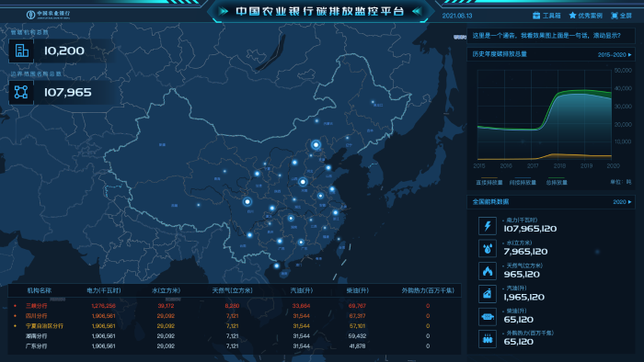
Task: Click the gasoline canister icon
Action: pyautogui.click(x=487, y=293)
